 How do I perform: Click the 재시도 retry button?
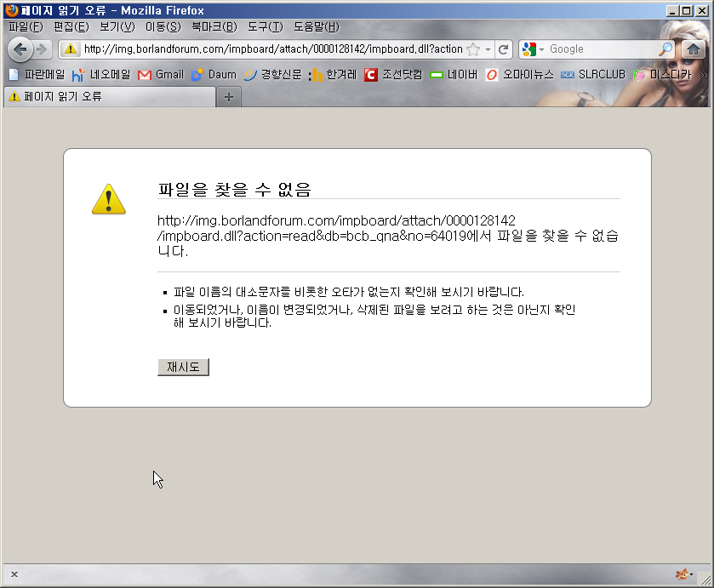tap(183, 368)
